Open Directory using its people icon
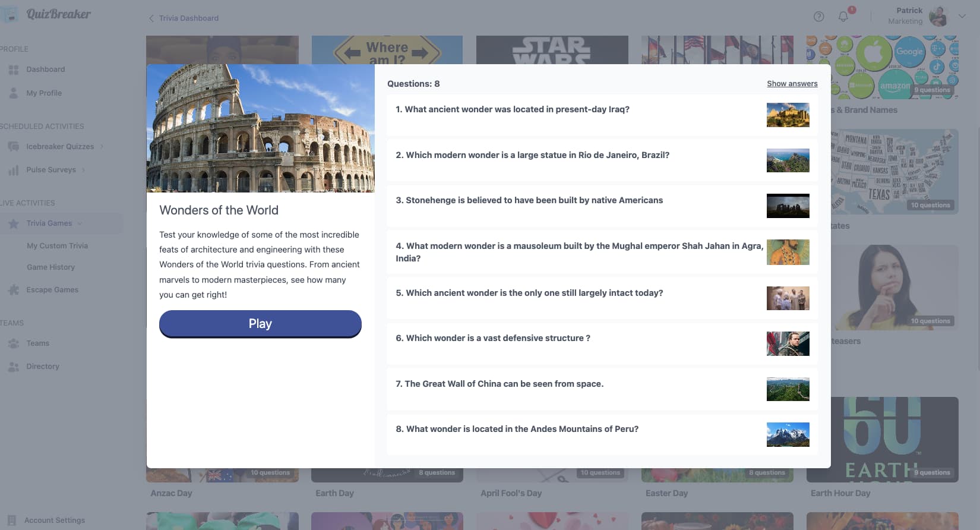Viewport: 980px width, 530px height. (13, 366)
